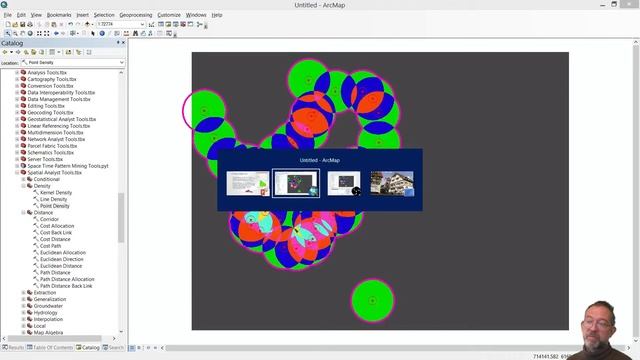Open the map scale dropdown
Image resolution: width=640 pixels, height=360 pixels.
tap(142, 24)
